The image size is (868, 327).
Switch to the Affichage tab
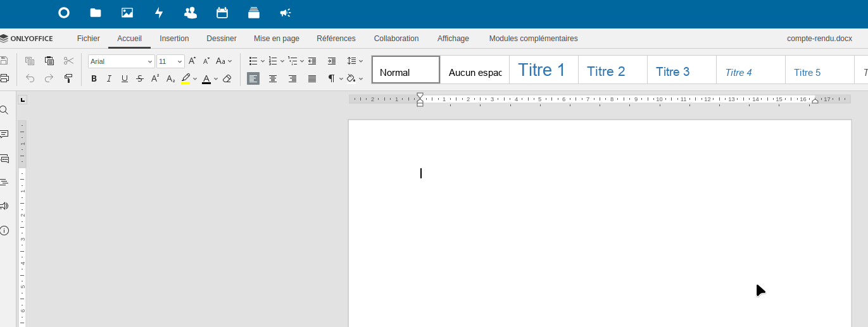point(453,39)
